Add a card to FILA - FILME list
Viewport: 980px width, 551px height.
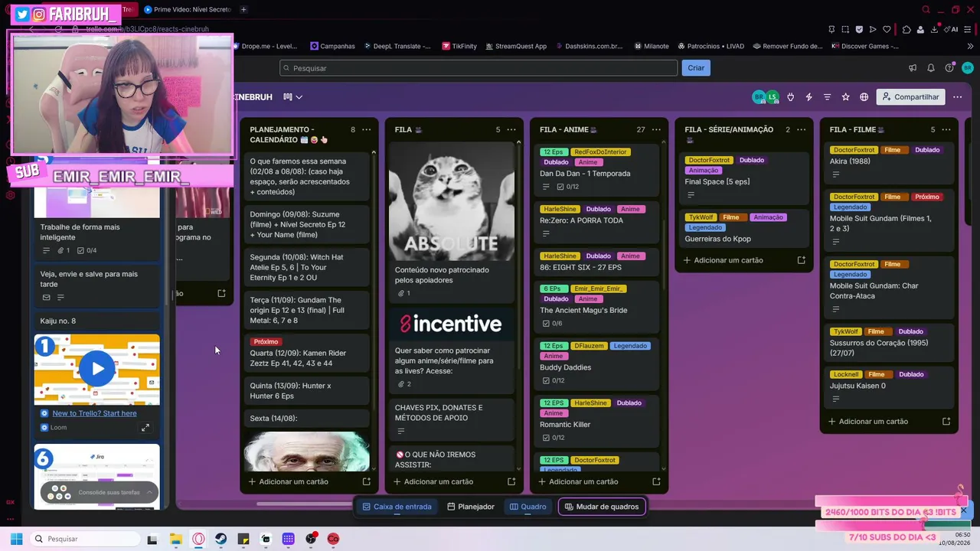pos(867,422)
